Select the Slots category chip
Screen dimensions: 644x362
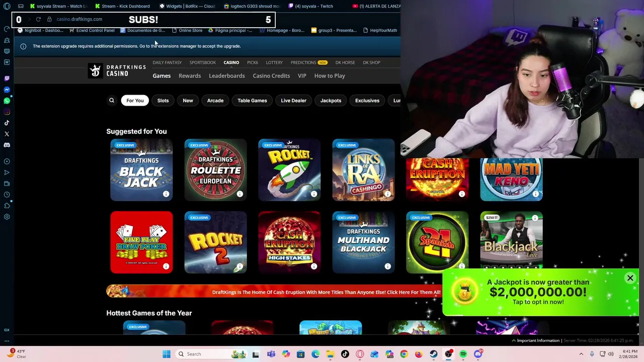pyautogui.click(x=163, y=101)
